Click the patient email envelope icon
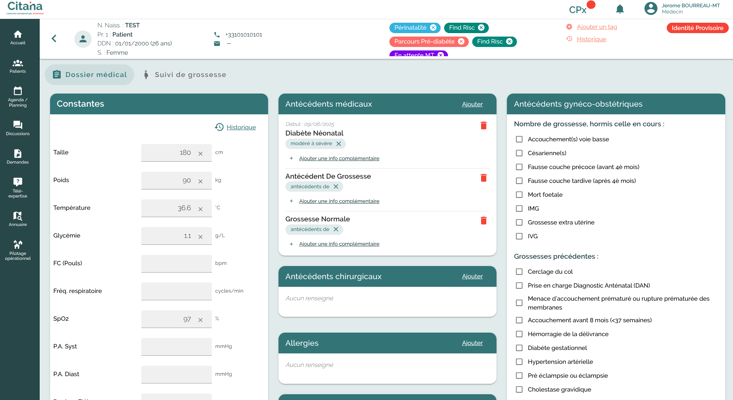The image size is (733, 400). click(217, 43)
